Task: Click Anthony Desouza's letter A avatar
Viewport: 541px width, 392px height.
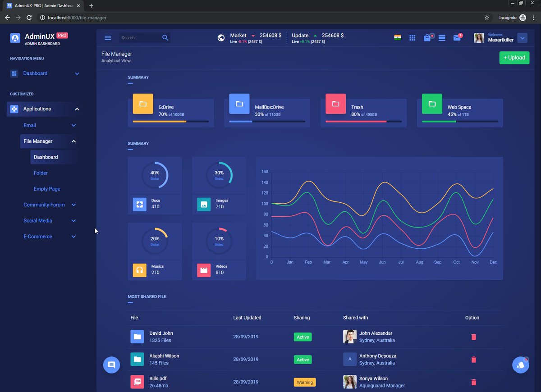Action: point(349,359)
